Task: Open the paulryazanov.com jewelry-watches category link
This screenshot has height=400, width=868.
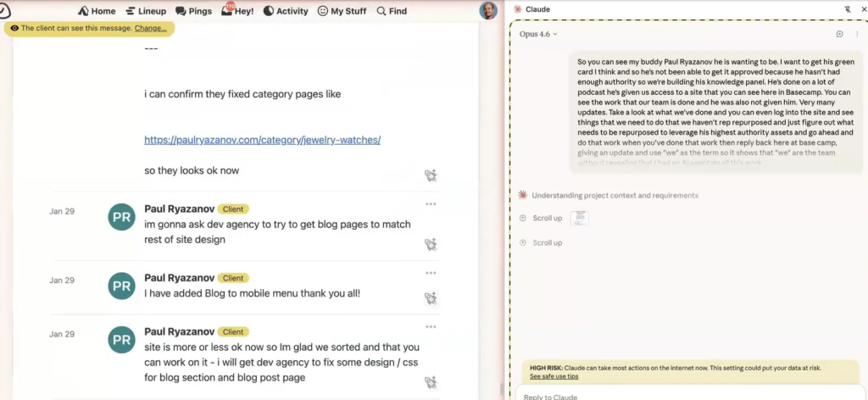Action: coord(262,140)
